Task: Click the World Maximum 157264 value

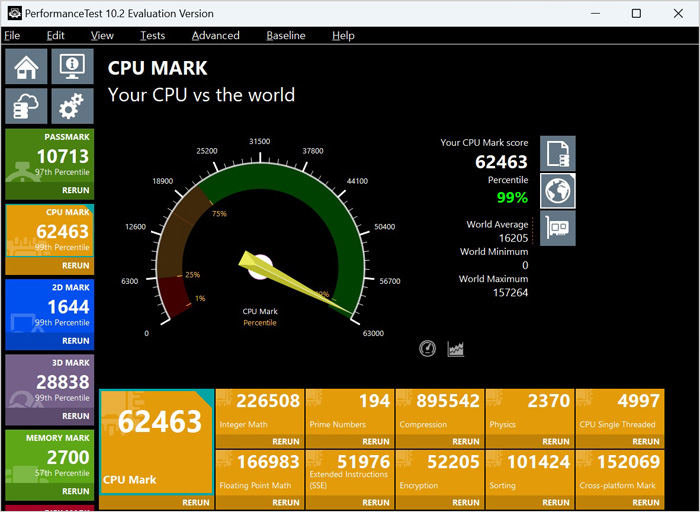Action: pos(510,292)
